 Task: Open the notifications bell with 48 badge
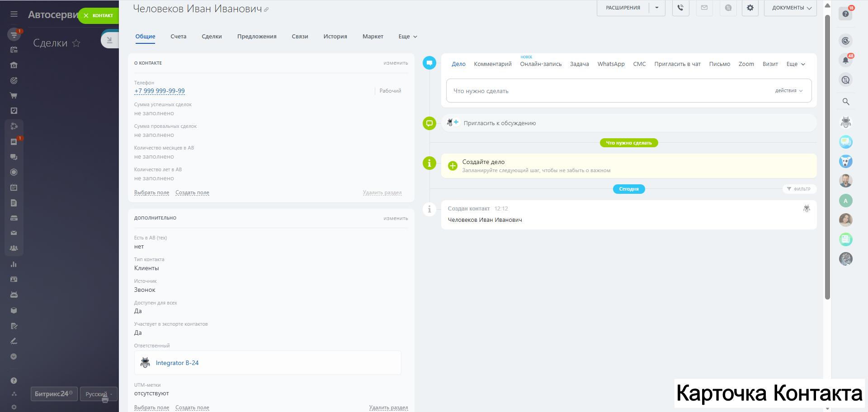tap(846, 60)
